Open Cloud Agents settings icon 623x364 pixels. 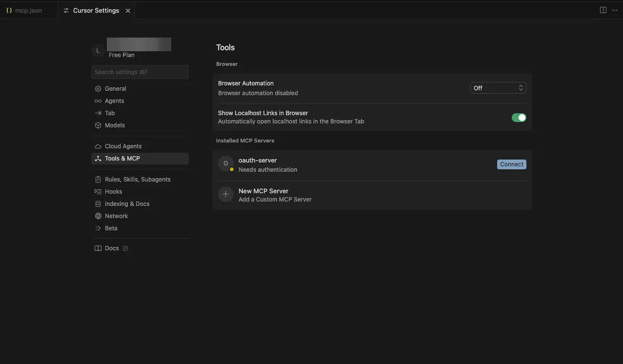tap(98, 146)
